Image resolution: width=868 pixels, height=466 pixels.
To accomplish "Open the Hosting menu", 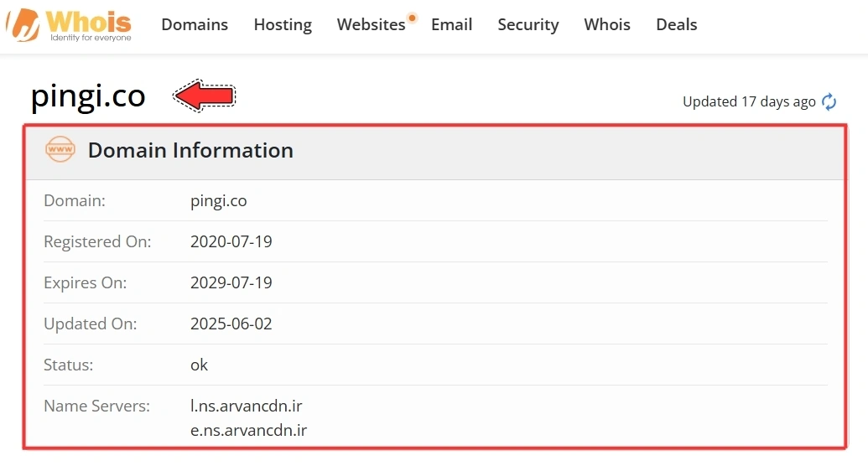I will click(x=283, y=25).
